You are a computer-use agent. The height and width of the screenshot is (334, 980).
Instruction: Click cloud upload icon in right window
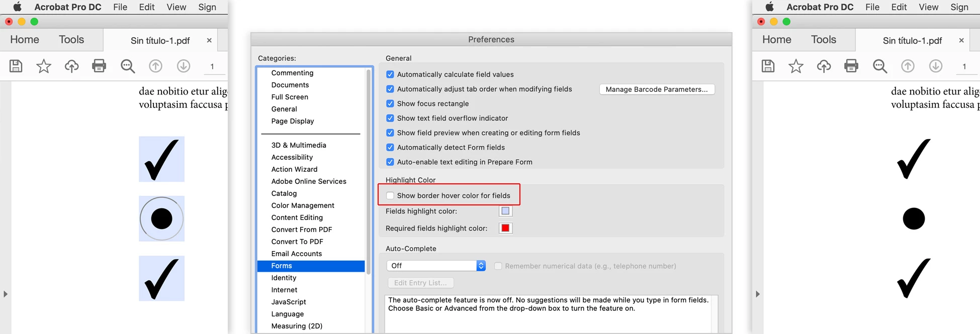point(824,66)
